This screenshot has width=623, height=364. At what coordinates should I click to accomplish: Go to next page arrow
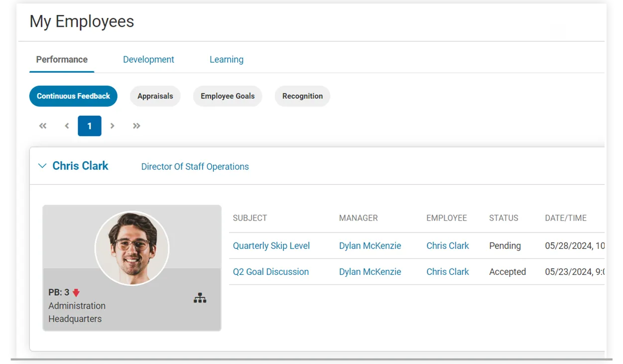(x=113, y=126)
